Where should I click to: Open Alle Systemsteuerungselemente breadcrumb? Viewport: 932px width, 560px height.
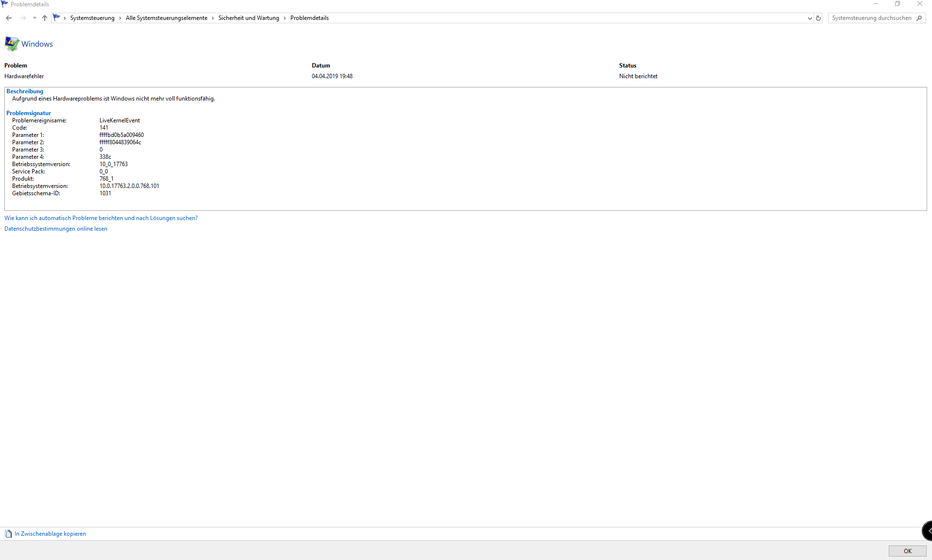pyautogui.click(x=167, y=18)
